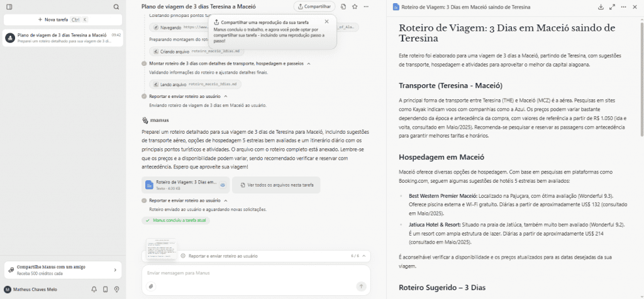The width and height of the screenshot is (644, 299).
Task: Open the Roteiro de Viagem file attachment card
Action: (x=186, y=185)
